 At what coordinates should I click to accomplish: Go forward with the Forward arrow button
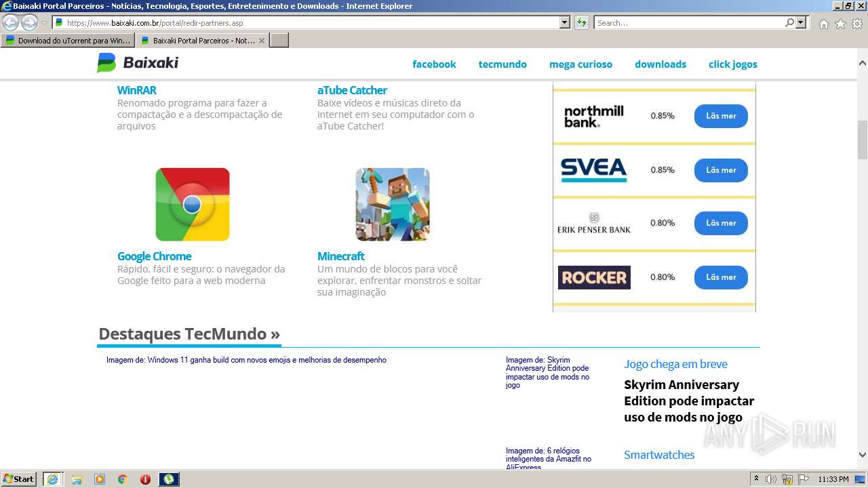click(29, 23)
